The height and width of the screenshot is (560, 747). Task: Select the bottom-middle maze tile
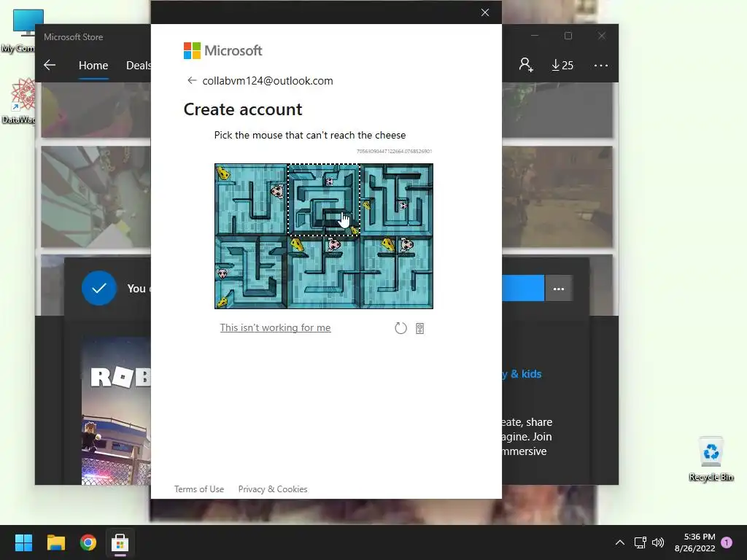(324, 273)
